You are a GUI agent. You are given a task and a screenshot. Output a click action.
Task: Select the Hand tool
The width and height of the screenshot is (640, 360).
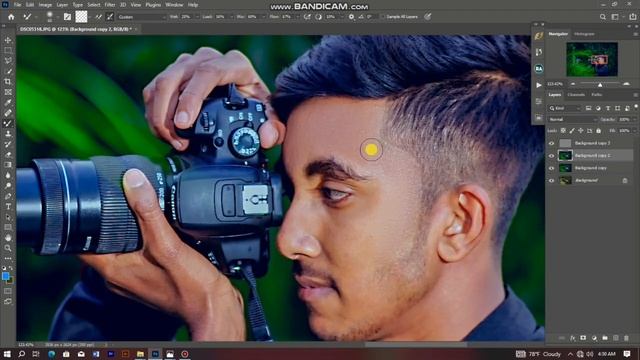click(x=8, y=238)
